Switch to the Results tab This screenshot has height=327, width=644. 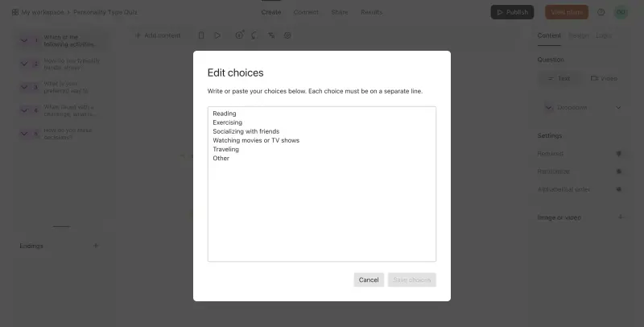click(x=372, y=12)
